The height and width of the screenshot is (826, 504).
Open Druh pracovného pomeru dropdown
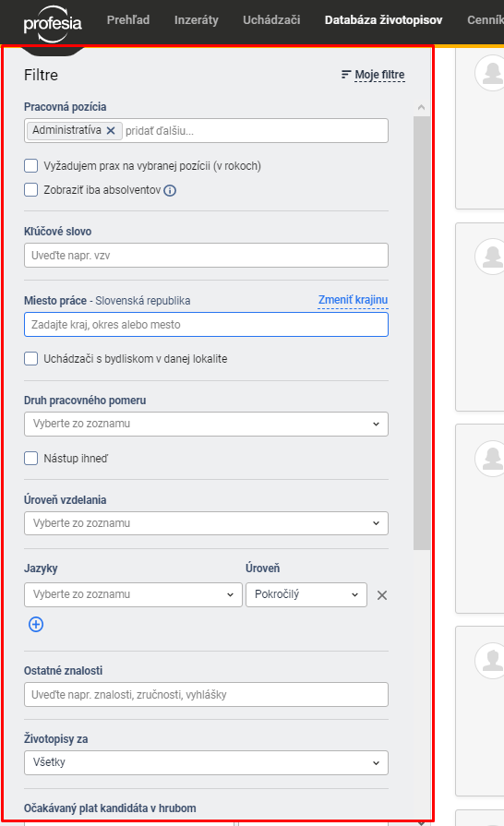(x=206, y=424)
